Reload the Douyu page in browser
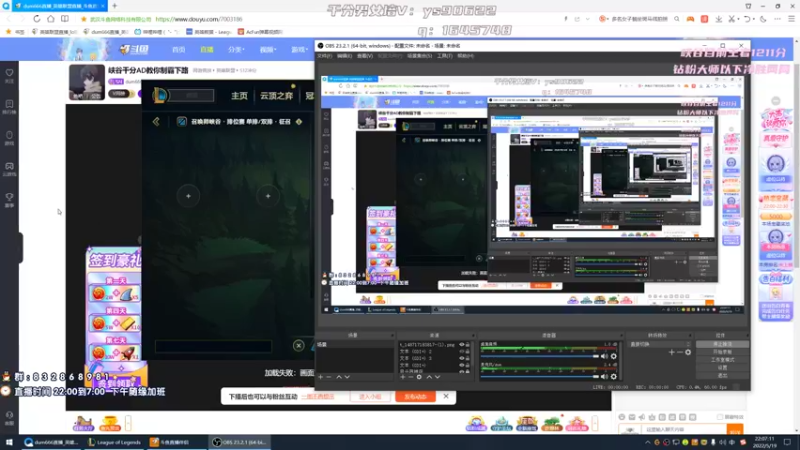800x450 pixels. click(37, 19)
